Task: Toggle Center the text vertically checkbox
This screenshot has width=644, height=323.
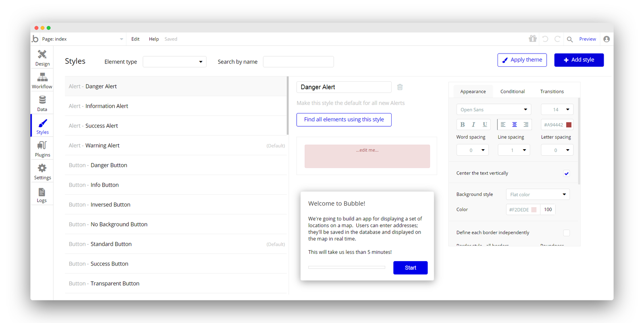Action: (x=566, y=173)
